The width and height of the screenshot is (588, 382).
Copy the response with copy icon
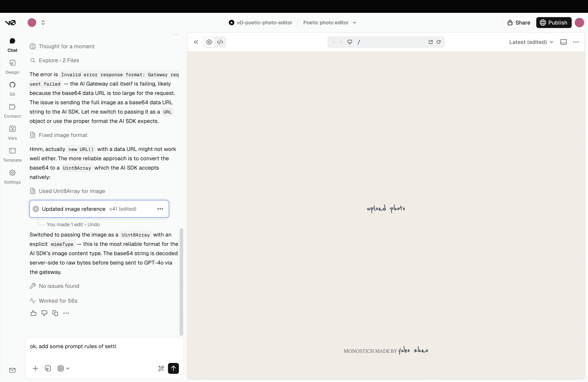tap(55, 313)
